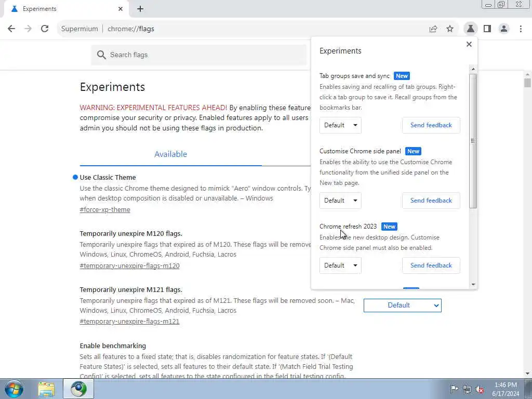This screenshot has width=532, height=399.
Task: Click the muted volume tray icon
Action: (x=480, y=389)
